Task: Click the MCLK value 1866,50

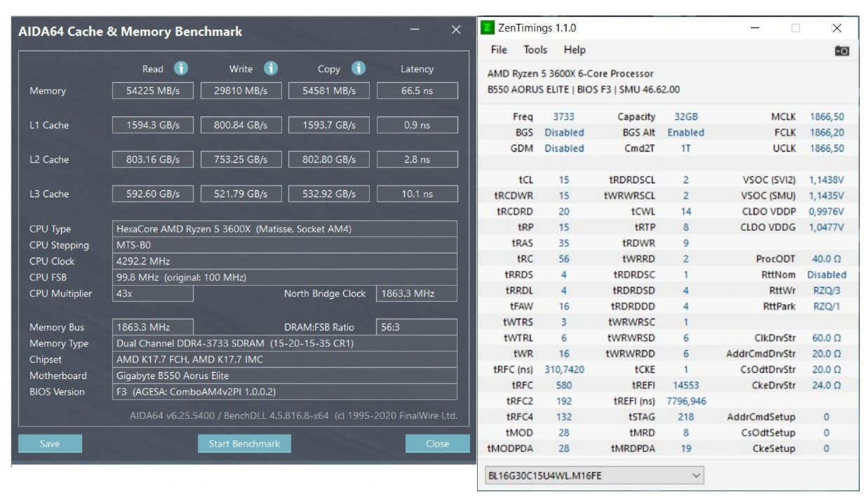Action: (x=827, y=117)
